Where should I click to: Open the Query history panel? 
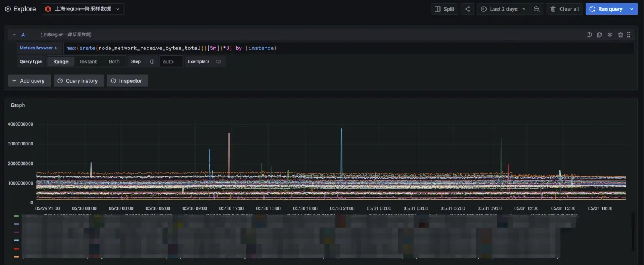click(78, 80)
